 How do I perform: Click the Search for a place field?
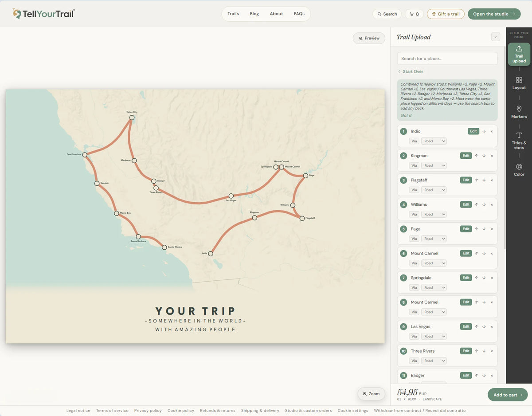(447, 59)
